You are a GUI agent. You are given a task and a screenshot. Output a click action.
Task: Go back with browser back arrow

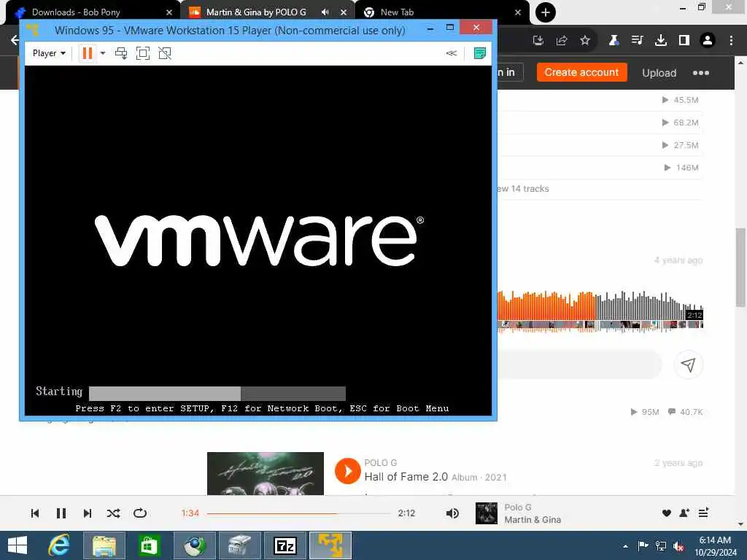15,40
